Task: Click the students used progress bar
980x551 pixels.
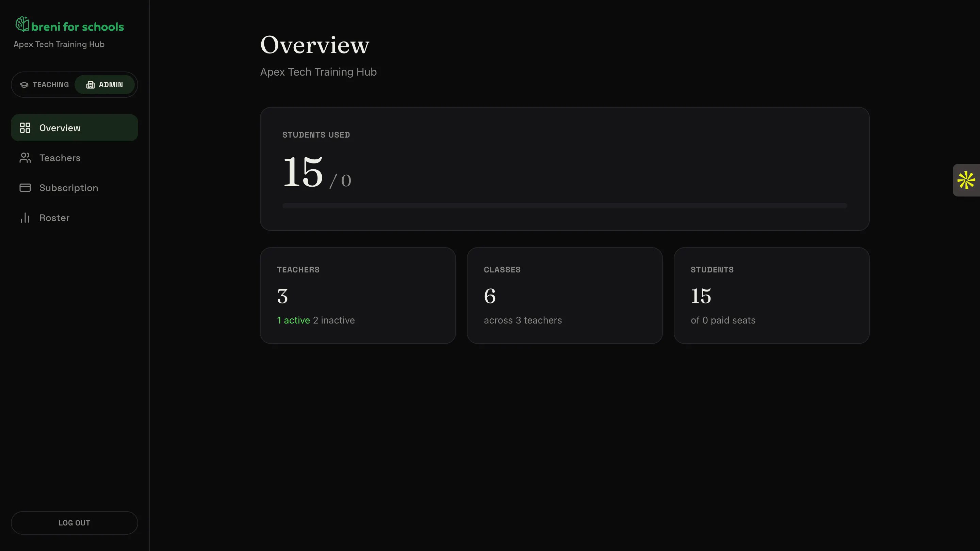Action: (x=565, y=206)
